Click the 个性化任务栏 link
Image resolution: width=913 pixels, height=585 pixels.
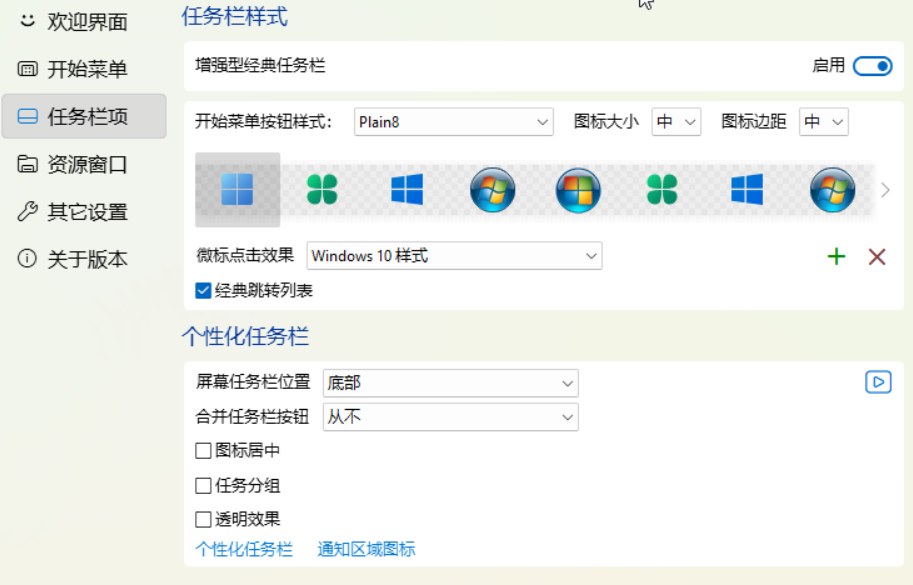coord(243,549)
